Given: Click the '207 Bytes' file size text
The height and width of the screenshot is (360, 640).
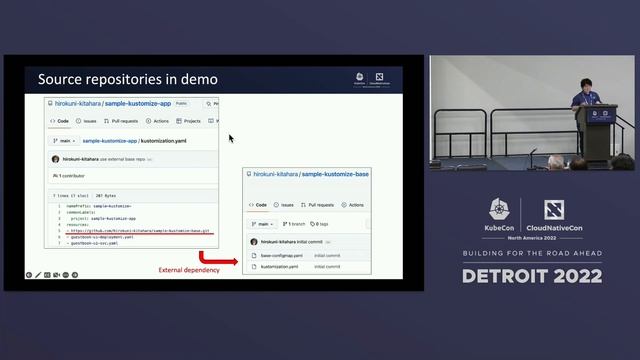Looking at the screenshot, I should 106,196.
